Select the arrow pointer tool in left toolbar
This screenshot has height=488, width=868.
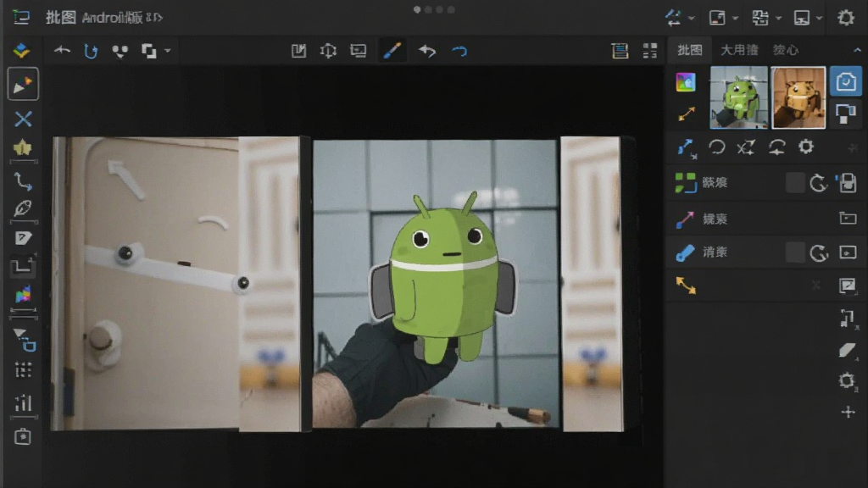coord(23,85)
